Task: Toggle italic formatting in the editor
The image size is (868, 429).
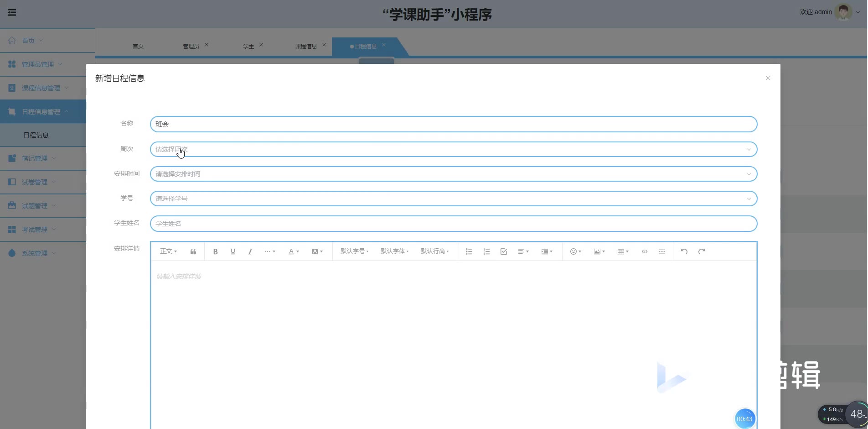Action: point(250,251)
